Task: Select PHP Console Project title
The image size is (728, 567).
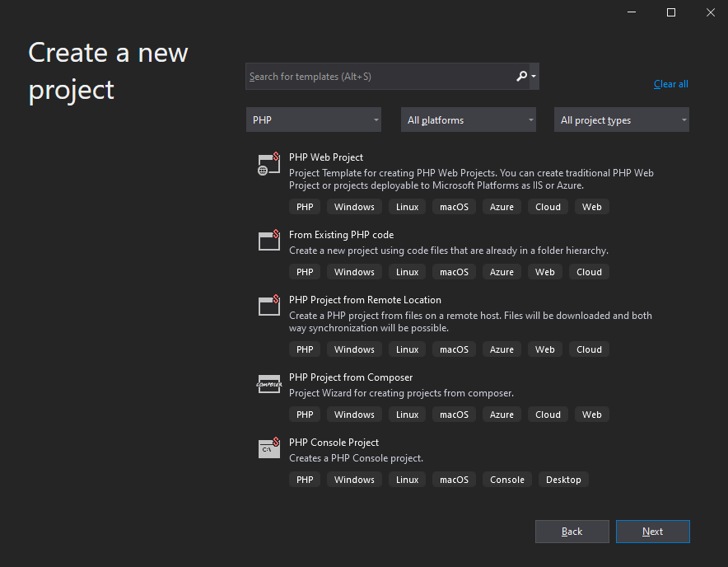Action: click(x=334, y=443)
